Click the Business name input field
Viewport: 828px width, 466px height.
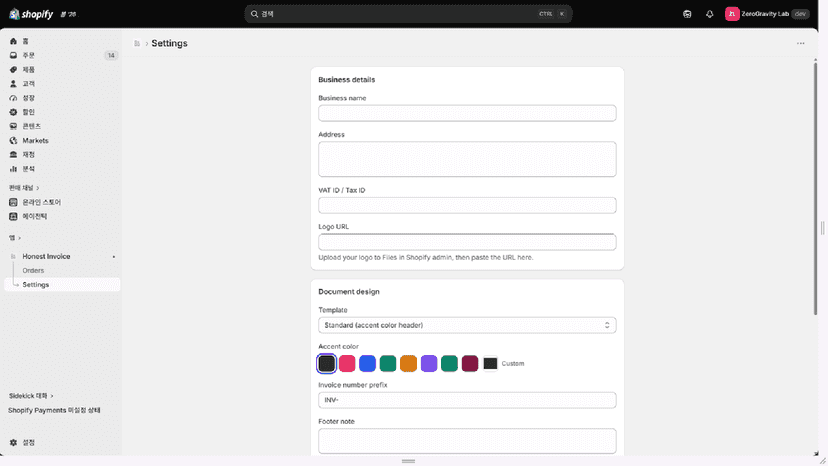coord(467,113)
